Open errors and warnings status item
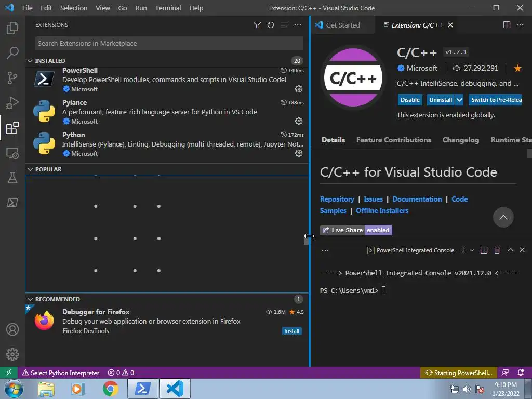532x399 pixels. point(121,373)
